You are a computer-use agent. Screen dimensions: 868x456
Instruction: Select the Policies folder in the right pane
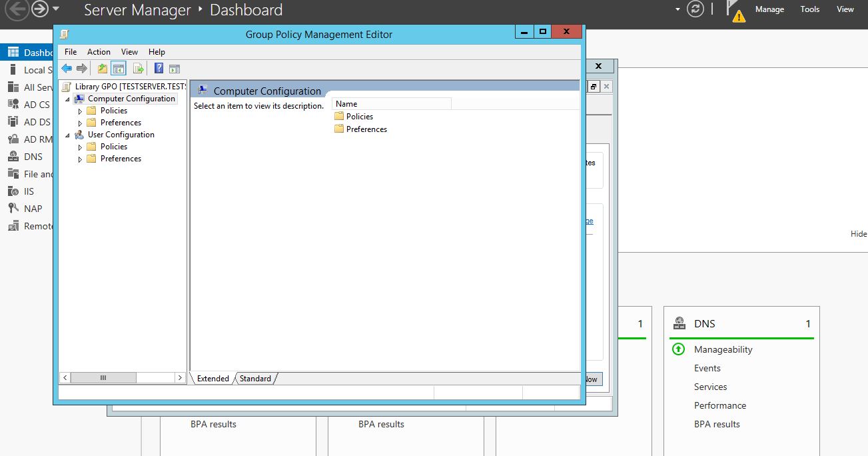coord(354,116)
